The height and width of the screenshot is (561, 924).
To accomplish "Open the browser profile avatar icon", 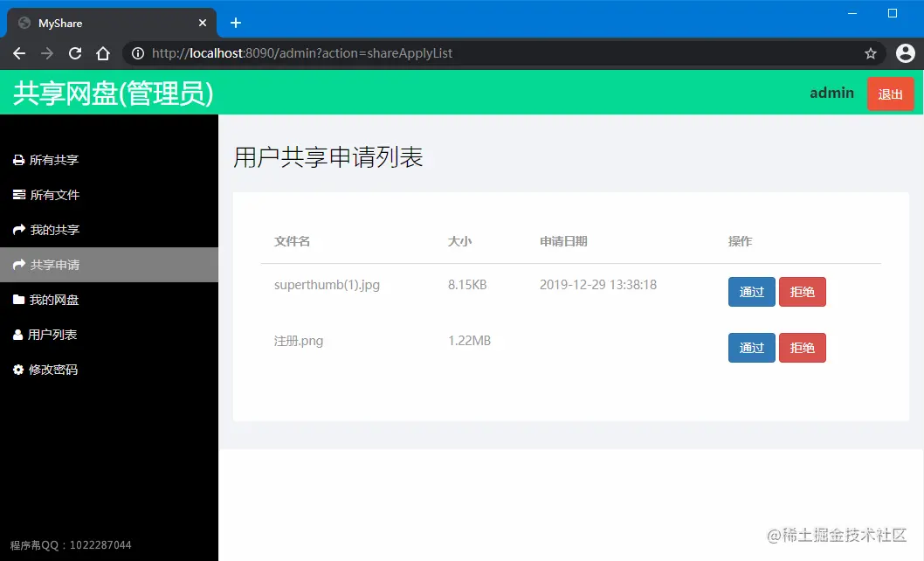I will 905,53.
